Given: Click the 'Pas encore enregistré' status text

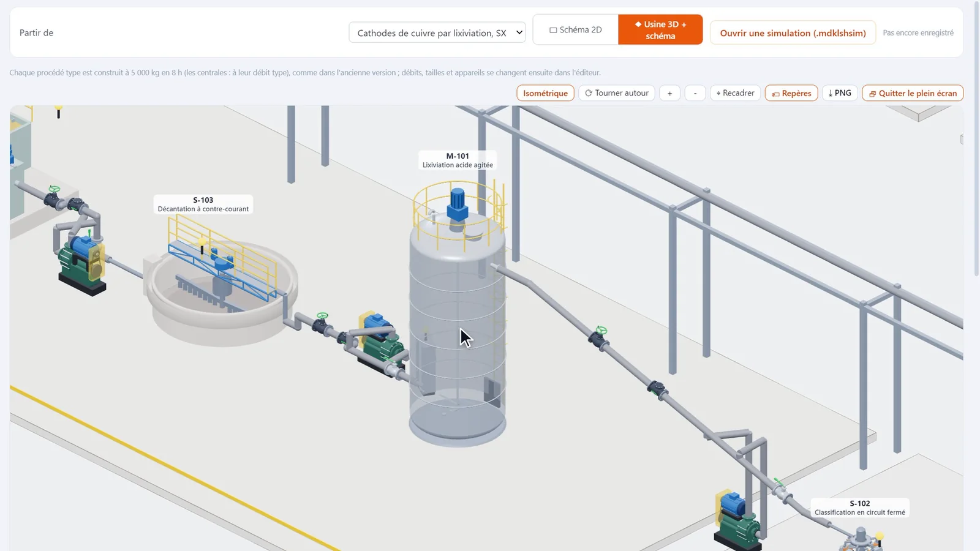Looking at the screenshot, I should [x=918, y=32].
